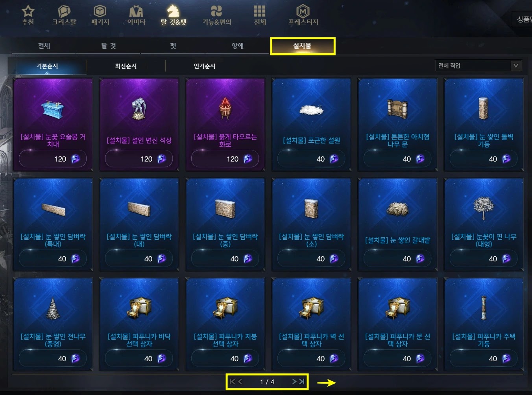532x395 pixels.
Task: Jump to last page arrow
Action: click(301, 382)
